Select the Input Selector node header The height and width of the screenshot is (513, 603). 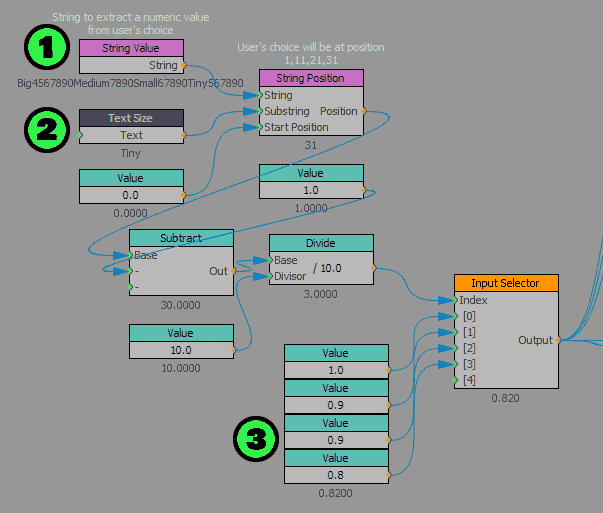[x=506, y=283]
